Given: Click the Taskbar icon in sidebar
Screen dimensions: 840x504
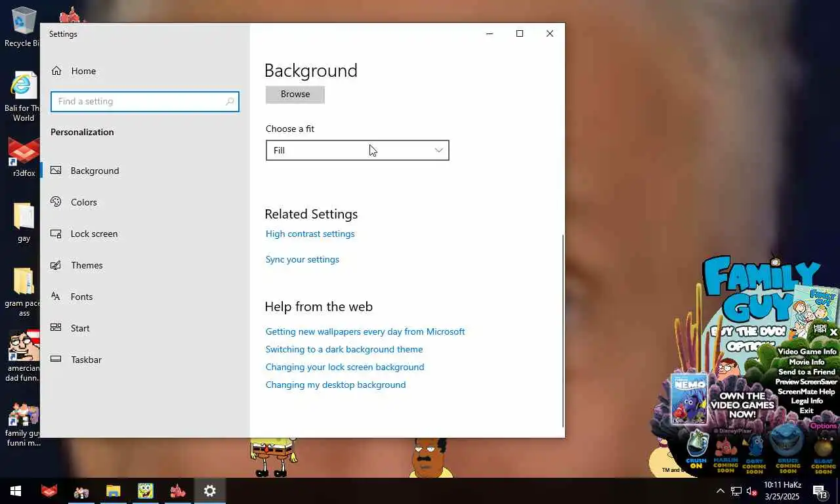Looking at the screenshot, I should point(56,360).
